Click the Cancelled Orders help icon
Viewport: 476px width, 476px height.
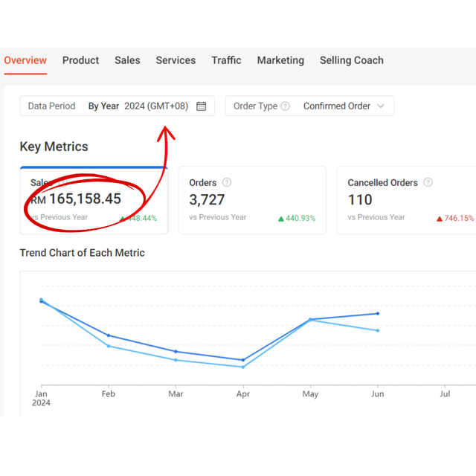[428, 182]
